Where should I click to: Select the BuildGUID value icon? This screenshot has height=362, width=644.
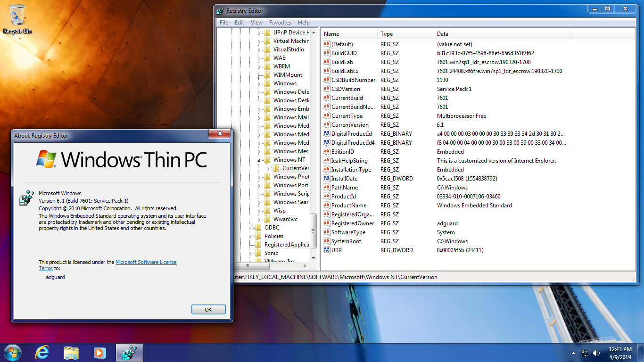327,53
